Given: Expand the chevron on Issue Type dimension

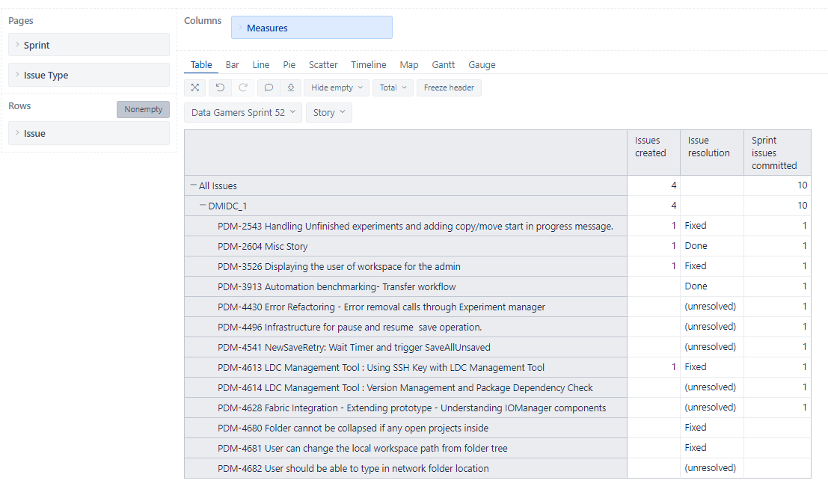Looking at the screenshot, I should pos(17,75).
